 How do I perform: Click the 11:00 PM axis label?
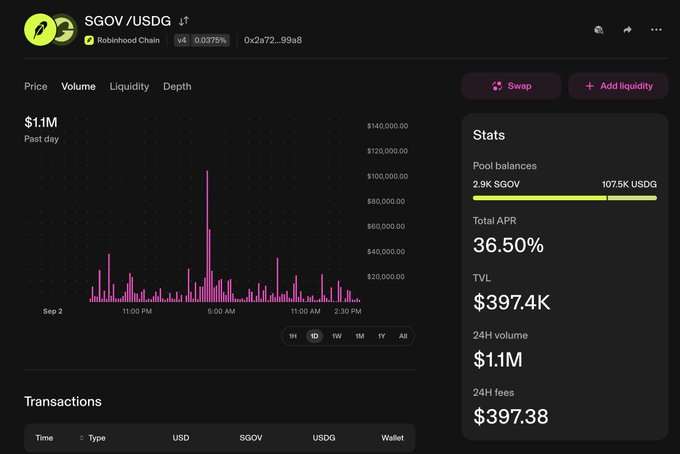click(x=137, y=311)
